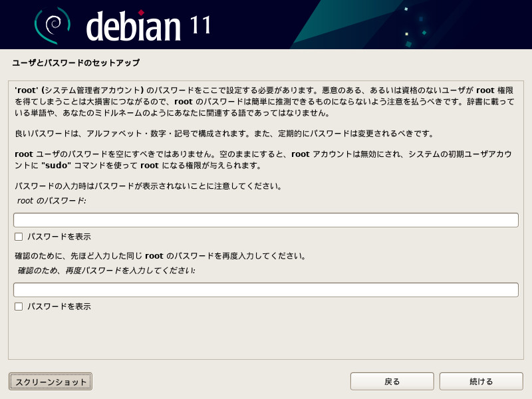Click the paragraph about good passwords (良いパスワード)
Image resolution: width=532 pixels, height=399 pixels.
point(223,133)
